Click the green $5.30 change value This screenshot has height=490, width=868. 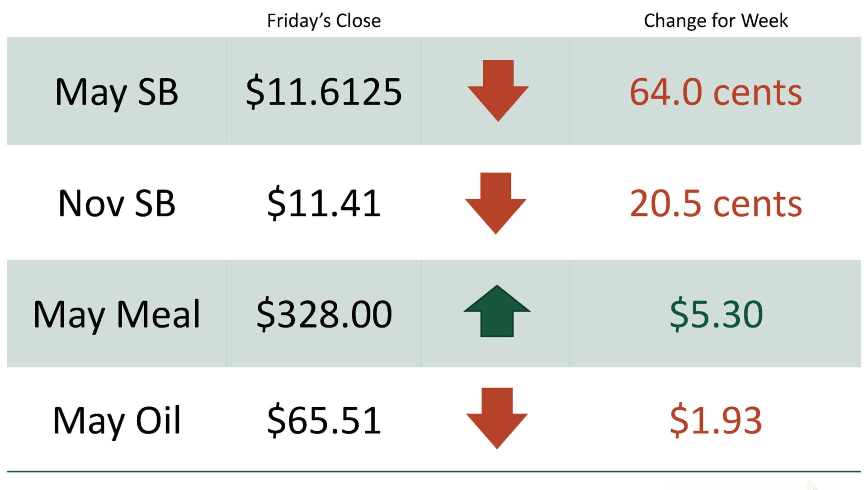click(x=716, y=314)
